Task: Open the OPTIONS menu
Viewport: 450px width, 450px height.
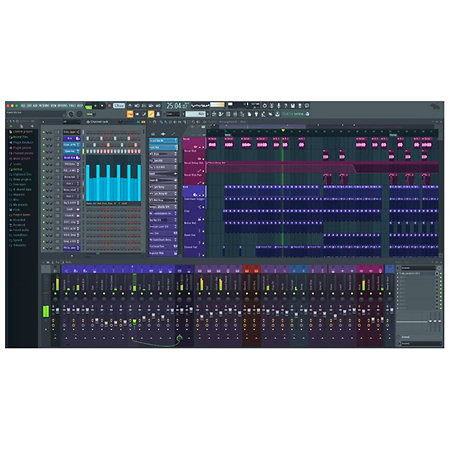Action: coord(62,106)
